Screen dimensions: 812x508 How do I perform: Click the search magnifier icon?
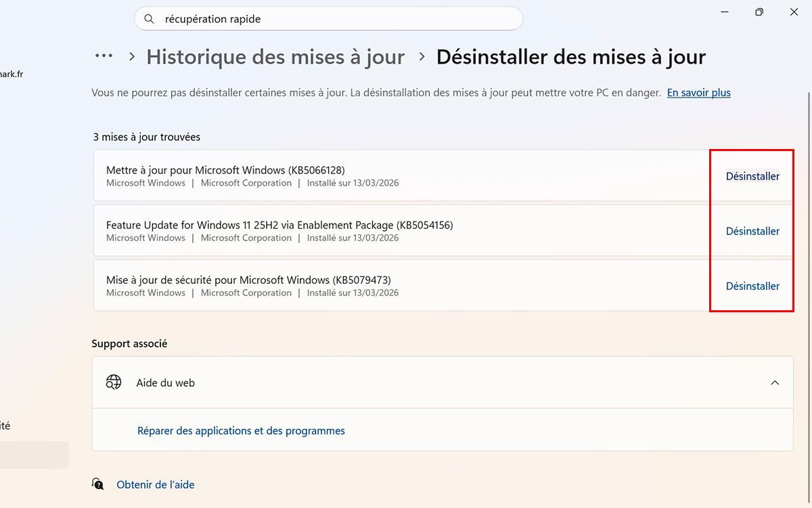[150, 18]
